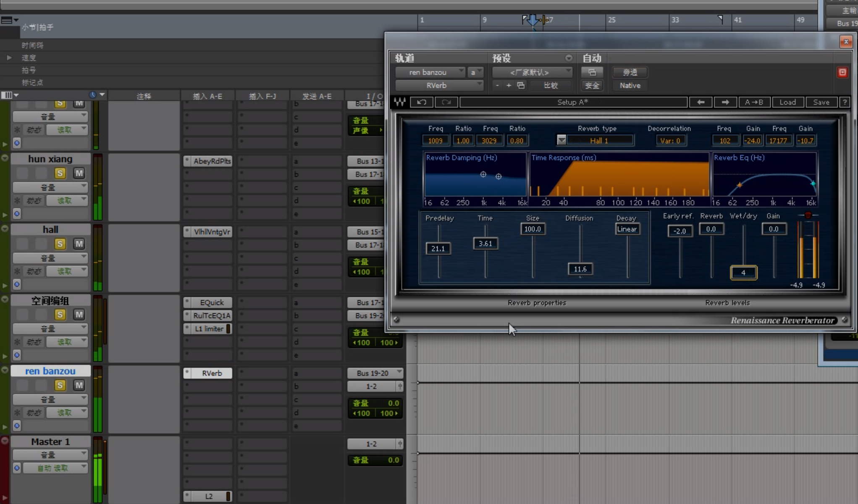Open the L1 limiter insert on 空间编组

(x=209, y=329)
